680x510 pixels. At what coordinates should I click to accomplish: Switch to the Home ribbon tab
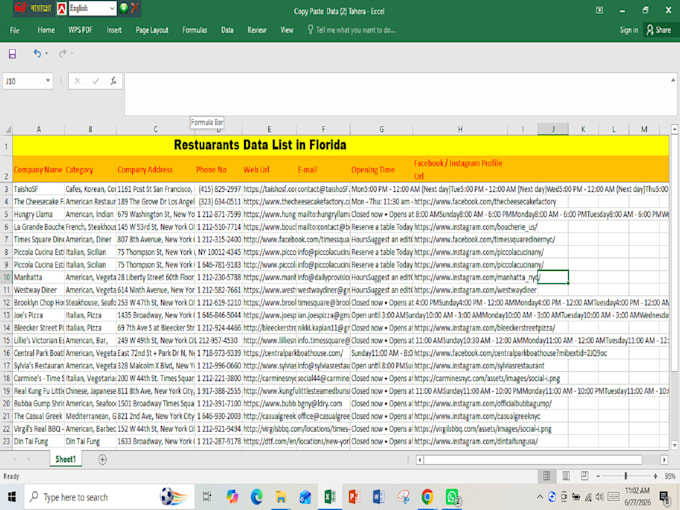point(46,30)
